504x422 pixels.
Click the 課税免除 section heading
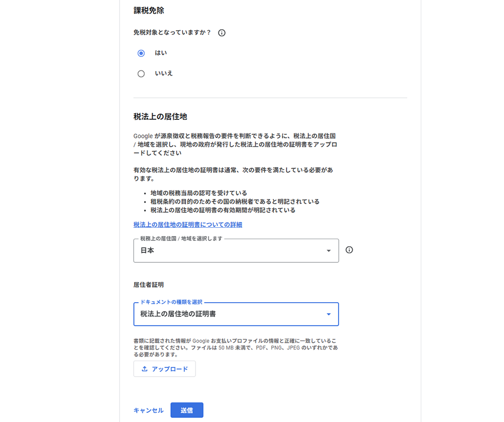[149, 11]
